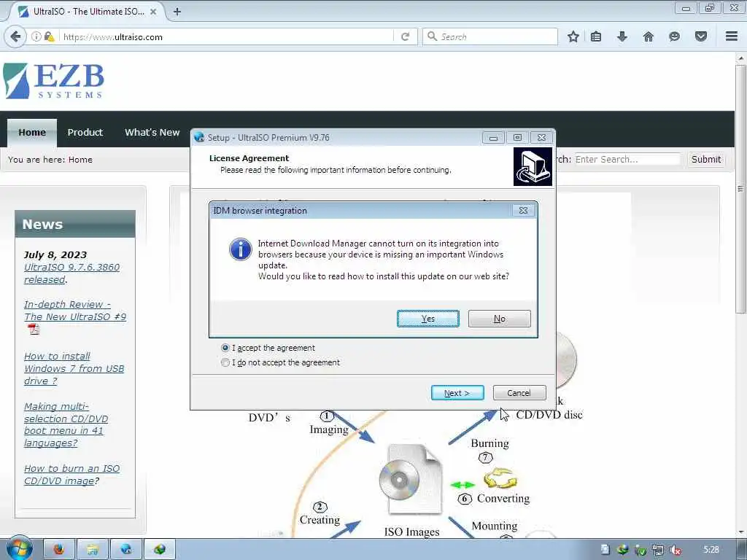The width and height of the screenshot is (747, 560).
Task: Click the site Enter Search field
Action: click(x=627, y=160)
